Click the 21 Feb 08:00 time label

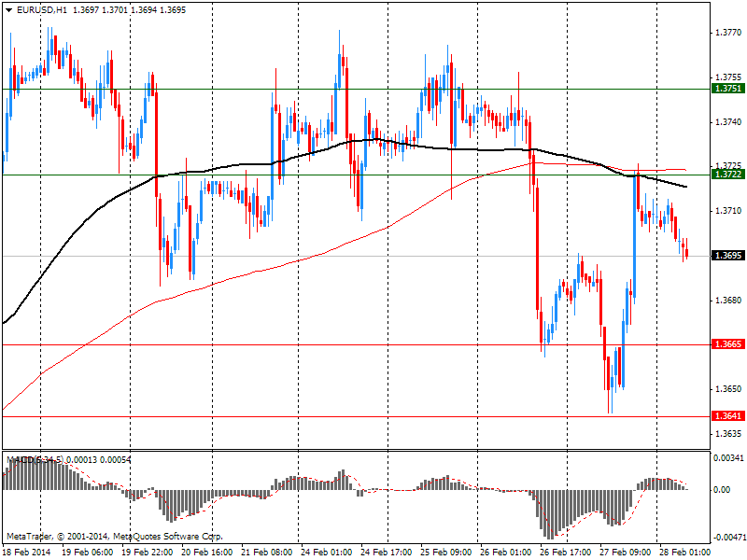pos(267,553)
